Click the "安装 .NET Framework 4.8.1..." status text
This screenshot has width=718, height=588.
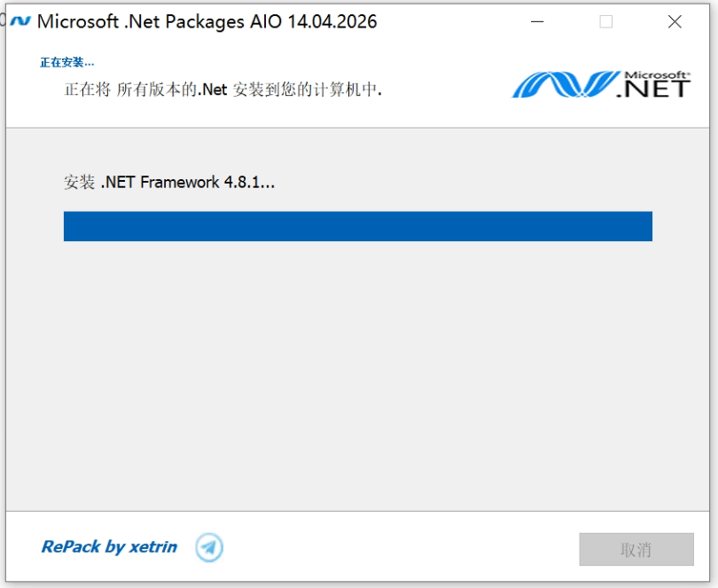(x=169, y=183)
